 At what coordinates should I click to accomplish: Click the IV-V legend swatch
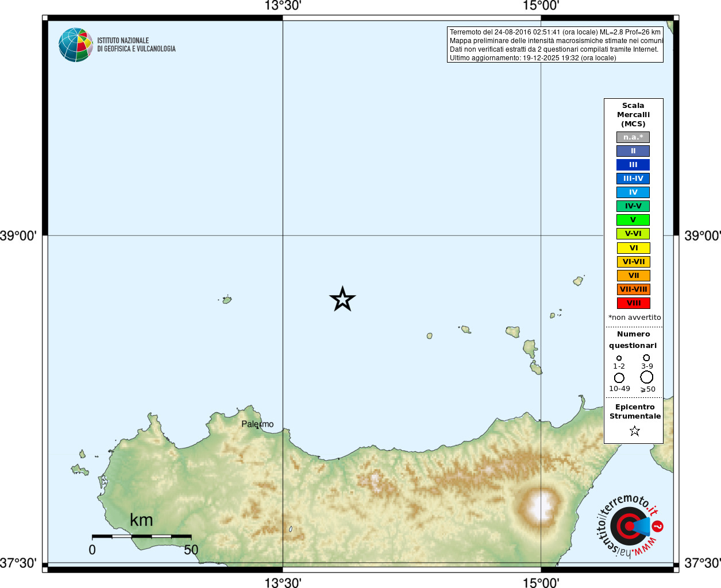point(633,206)
